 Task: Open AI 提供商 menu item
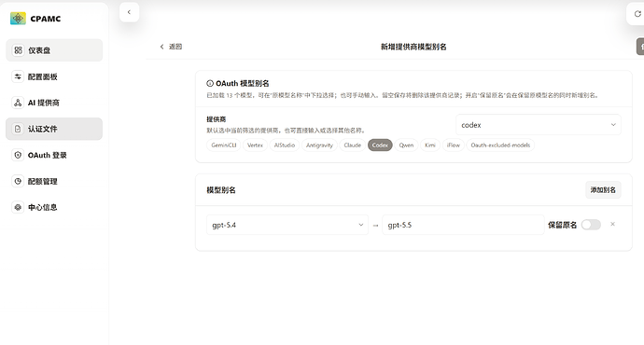[x=54, y=103]
